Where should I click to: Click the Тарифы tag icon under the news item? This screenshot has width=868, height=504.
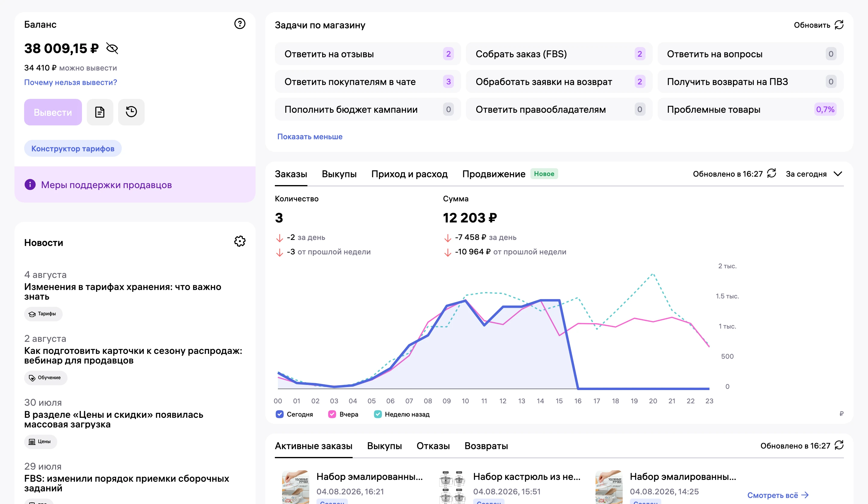click(32, 314)
